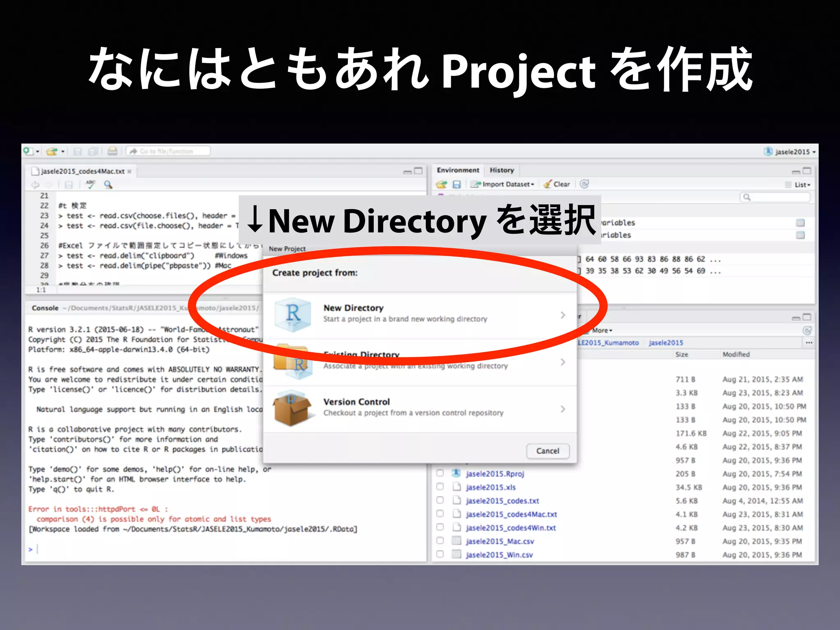Click the second data table view icon
840x630 pixels.
[x=800, y=235]
